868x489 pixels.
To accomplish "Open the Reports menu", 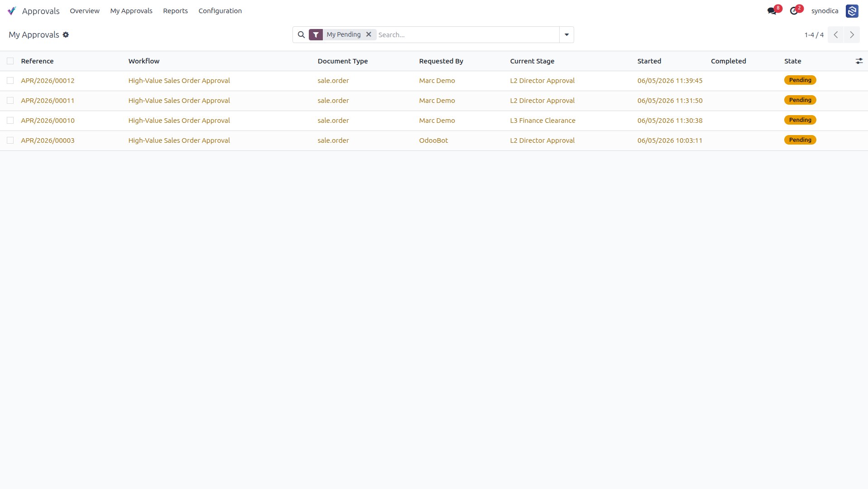I will [x=175, y=11].
